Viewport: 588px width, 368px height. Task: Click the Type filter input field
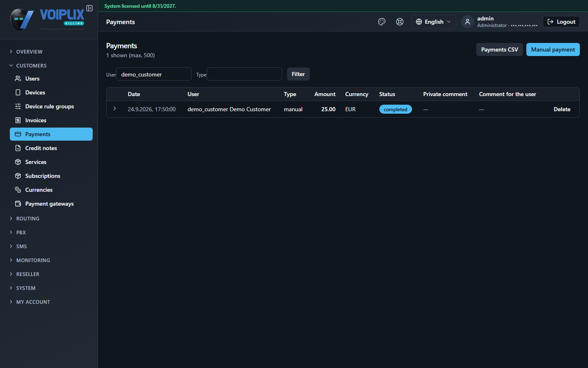click(244, 74)
